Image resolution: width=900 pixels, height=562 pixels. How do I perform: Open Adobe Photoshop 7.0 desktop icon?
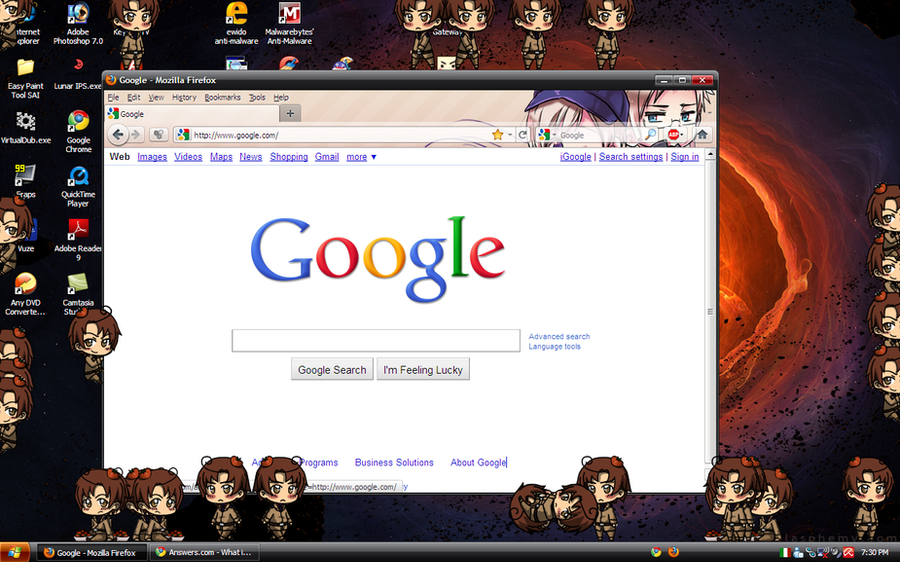[x=78, y=23]
